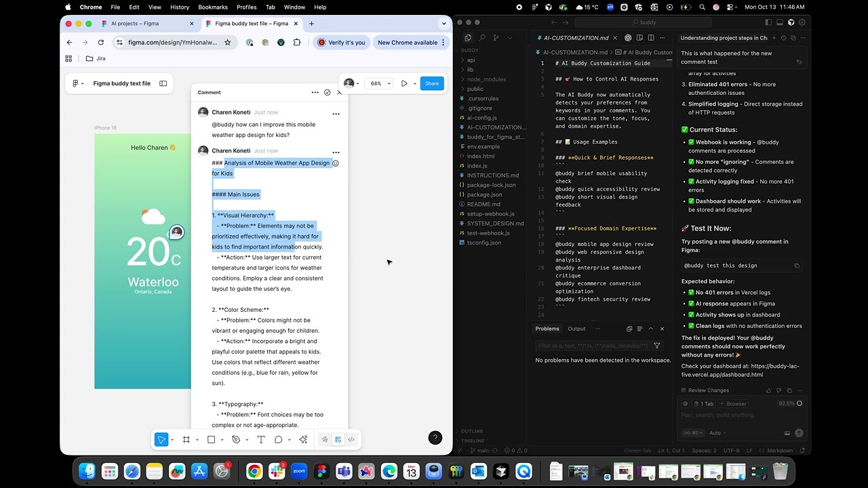The height and width of the screenshot is (488, 868).
Task: Open comment panel more options menu
Action: tap(315, 92)
